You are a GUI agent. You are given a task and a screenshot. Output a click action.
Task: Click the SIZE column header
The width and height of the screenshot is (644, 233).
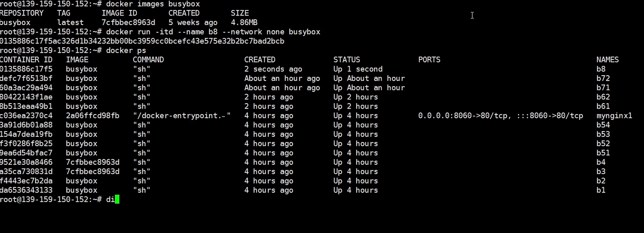240,13
